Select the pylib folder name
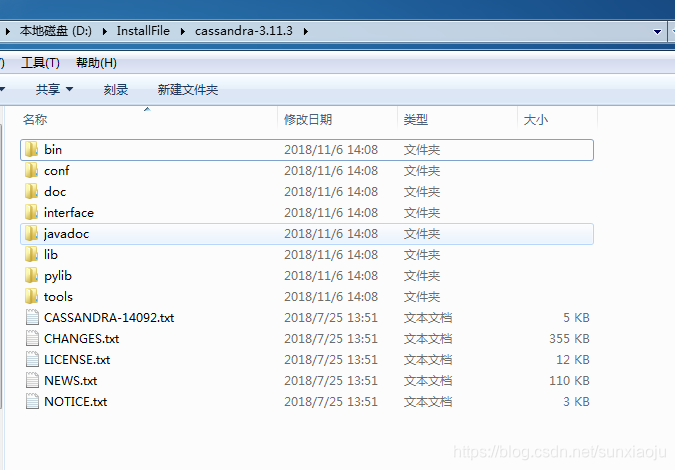675x470 pixels. click(x=58, y=276)
